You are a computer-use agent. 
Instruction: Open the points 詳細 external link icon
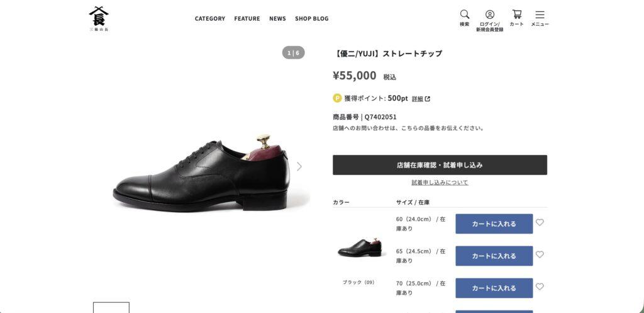pyautogui.click(x=428, y=99)
